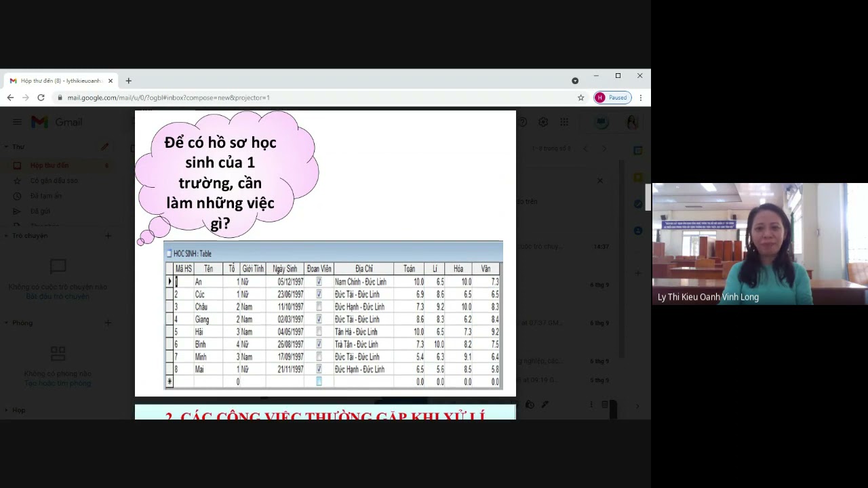
Task: Dismiss the notification banner with X
Action: [599, 180]
